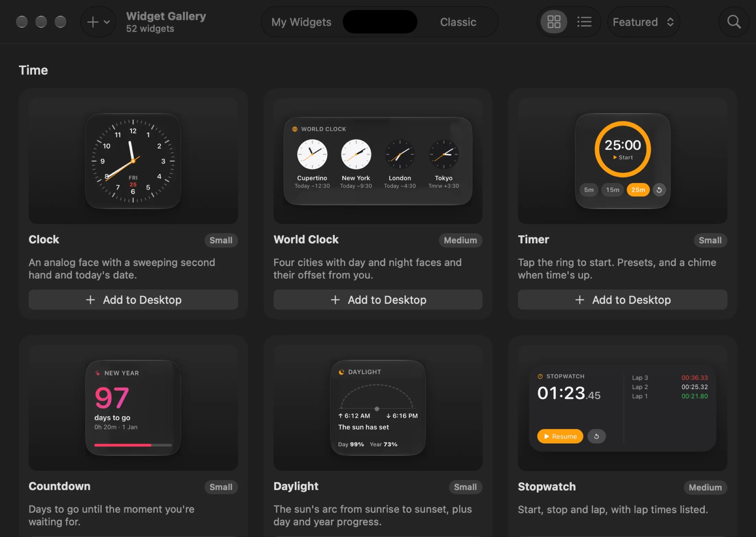The width and height of the screenshot is (756, 537).
Task: Click the Clock card title
Action: pos(44,239)
